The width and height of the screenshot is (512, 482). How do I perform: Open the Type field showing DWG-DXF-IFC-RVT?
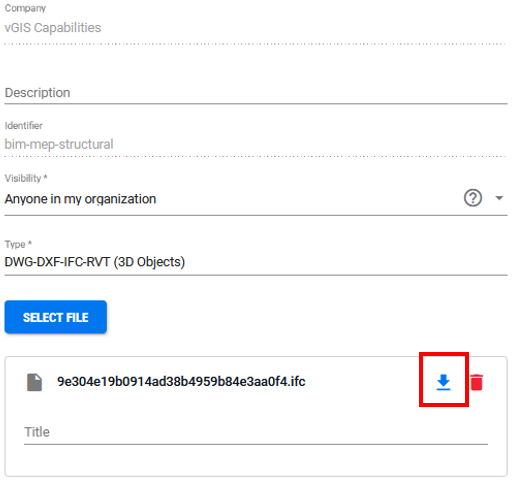point(256,262)
